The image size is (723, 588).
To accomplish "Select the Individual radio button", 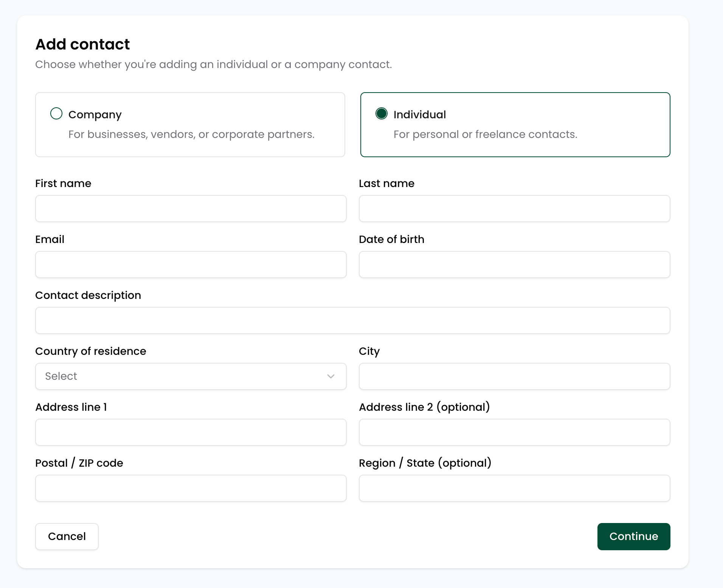I will pos(381,114).
